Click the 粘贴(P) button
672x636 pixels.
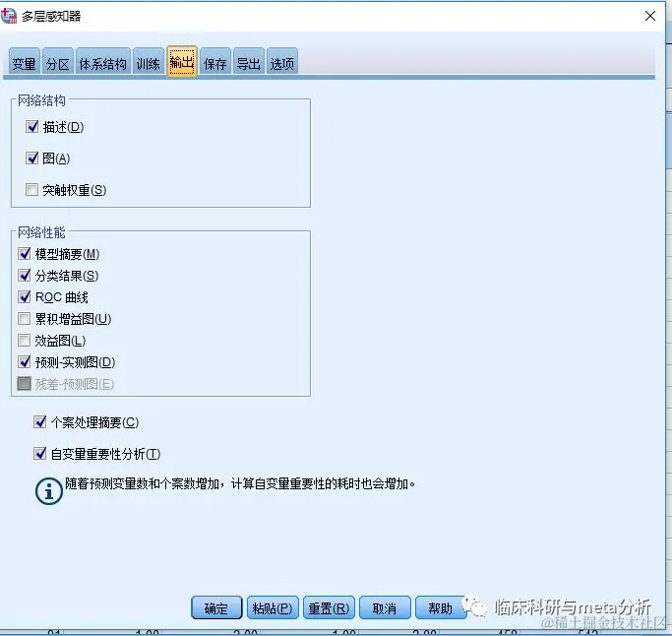[x=273, y=607]
